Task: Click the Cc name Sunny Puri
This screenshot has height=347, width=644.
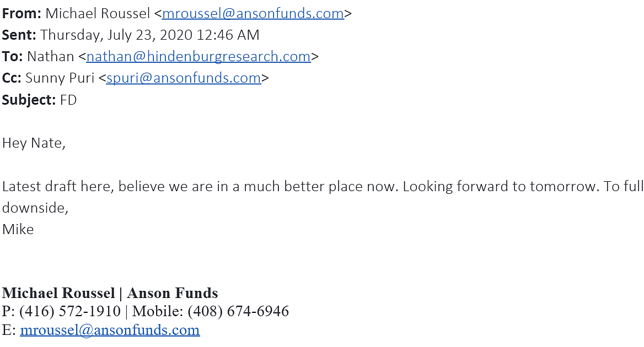Action: [x=60, y=78]
